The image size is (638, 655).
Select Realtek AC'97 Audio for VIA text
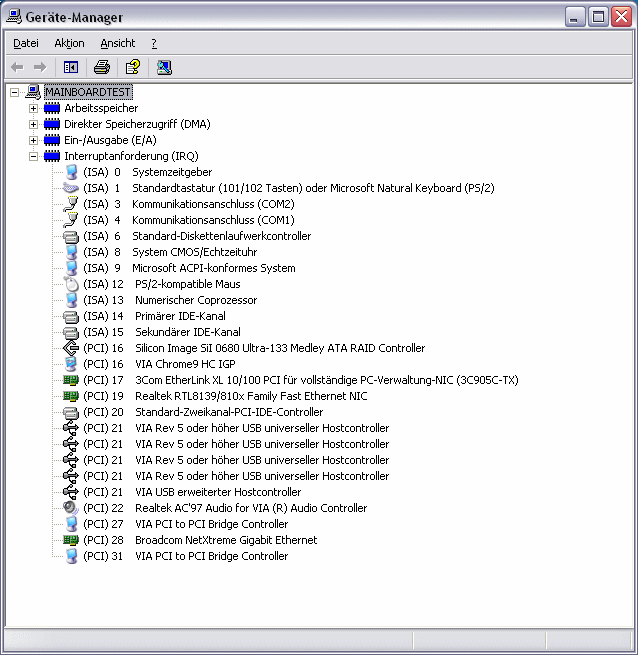click(x=251, y=508)
